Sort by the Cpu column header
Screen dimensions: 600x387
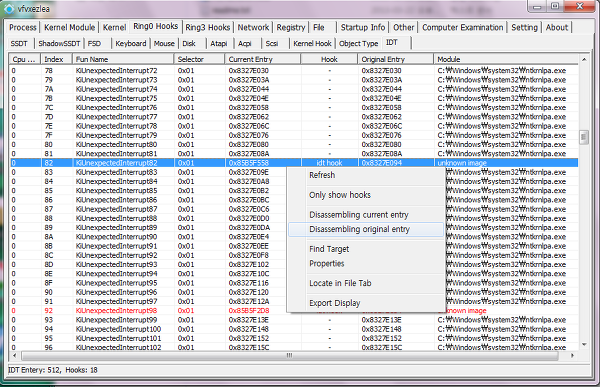[x=25, y=59]
